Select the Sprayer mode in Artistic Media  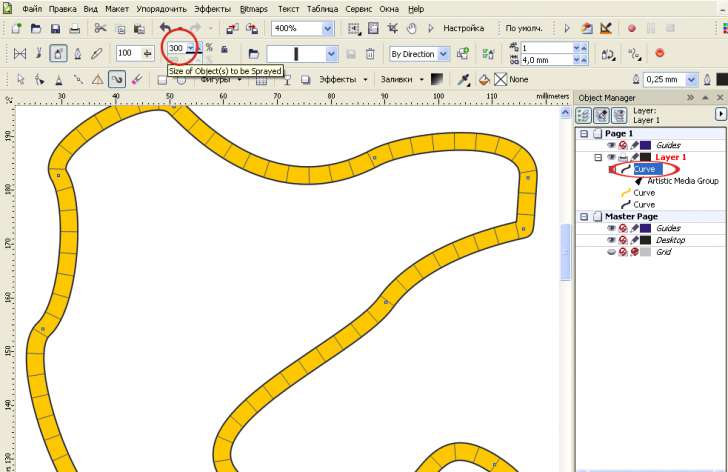point(58,53)
